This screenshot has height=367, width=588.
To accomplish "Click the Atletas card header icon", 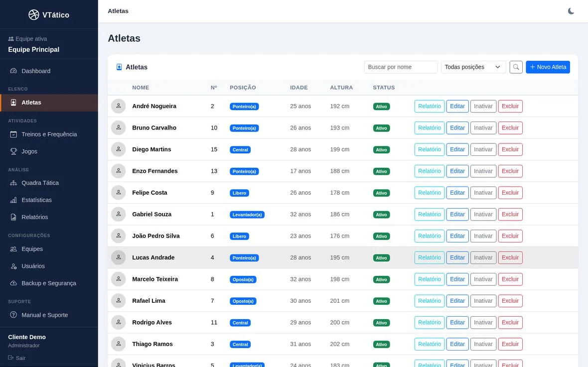I will coord(119,67).
